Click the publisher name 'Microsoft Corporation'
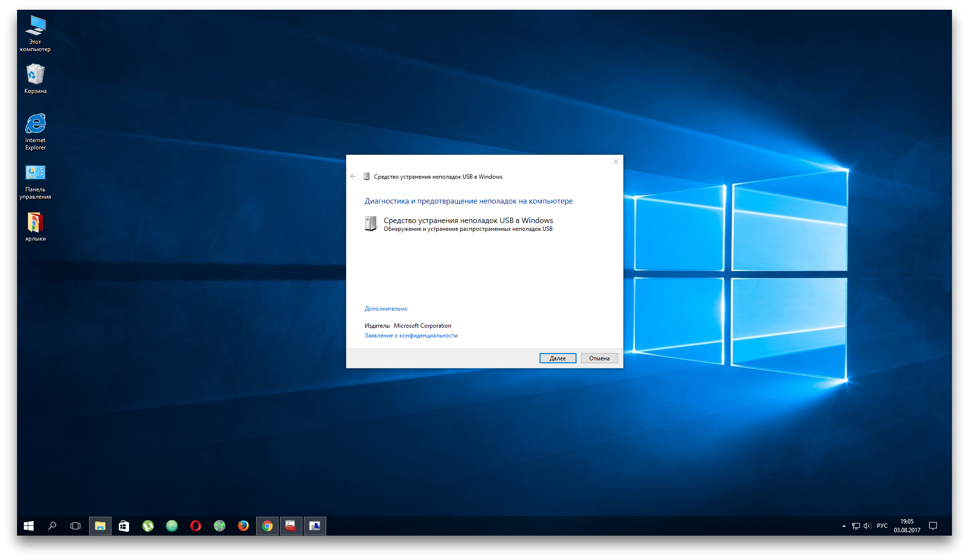 [423, 326]
